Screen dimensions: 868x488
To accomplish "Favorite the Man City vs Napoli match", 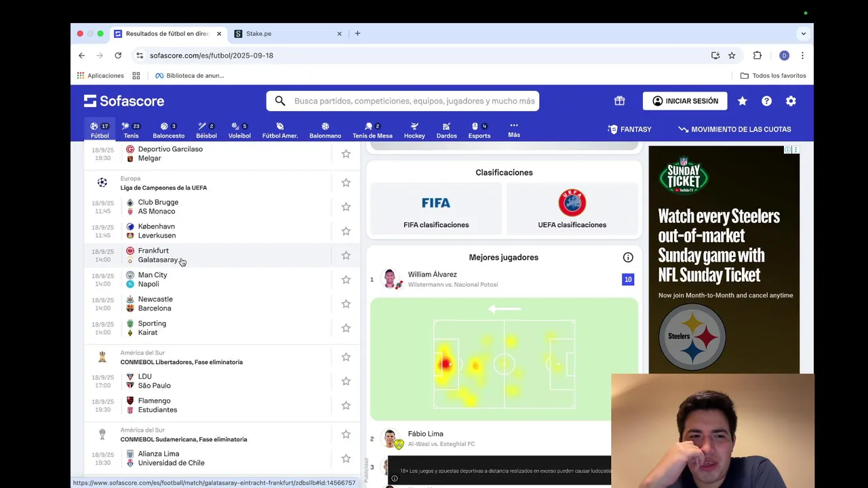I will (x=346, y=279).
